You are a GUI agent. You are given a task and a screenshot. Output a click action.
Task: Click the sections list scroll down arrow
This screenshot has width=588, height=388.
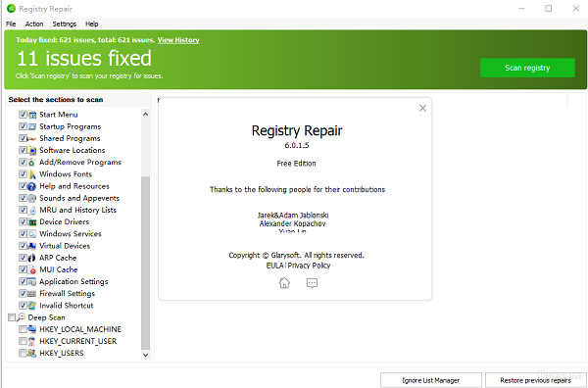[x=145, y=355]
